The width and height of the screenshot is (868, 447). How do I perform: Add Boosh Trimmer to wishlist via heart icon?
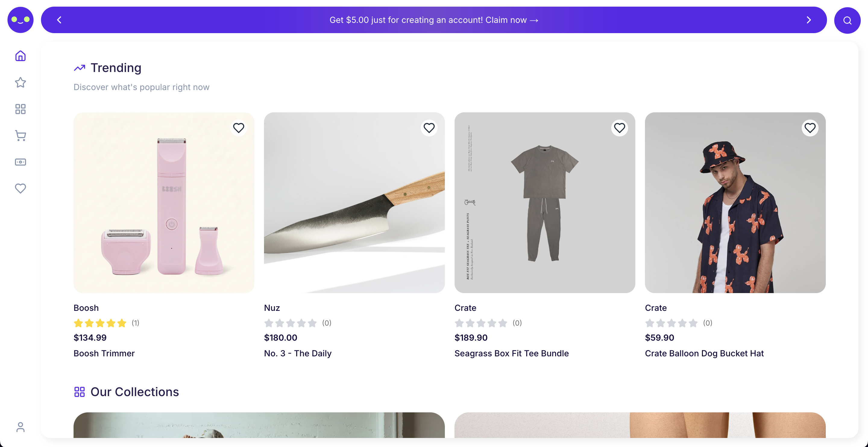click(x=239, y=128)
